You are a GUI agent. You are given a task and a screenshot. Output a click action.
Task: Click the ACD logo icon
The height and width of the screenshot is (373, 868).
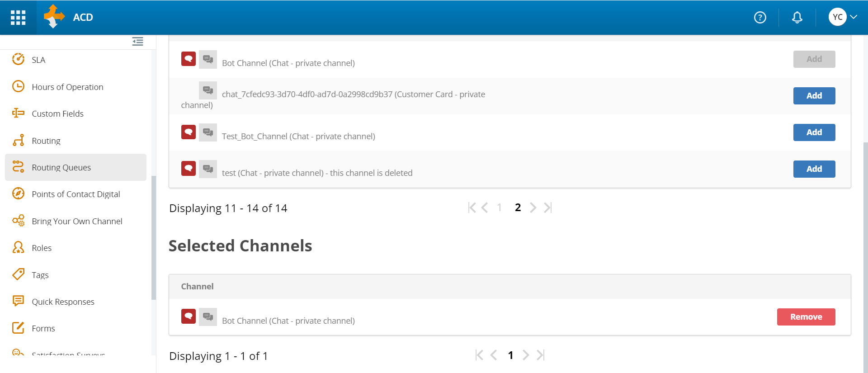(54, 17)
